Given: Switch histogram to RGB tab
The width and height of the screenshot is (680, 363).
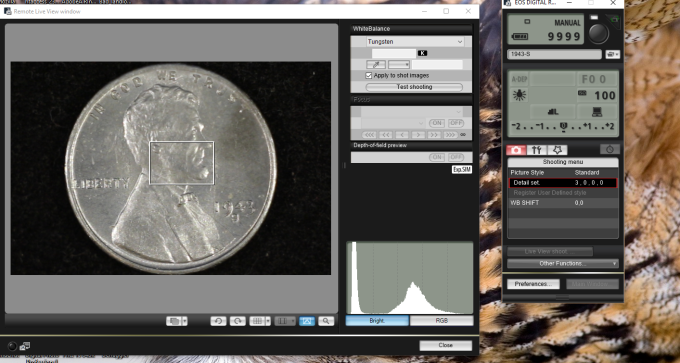Looking at the screenshot, I should 441,320.
